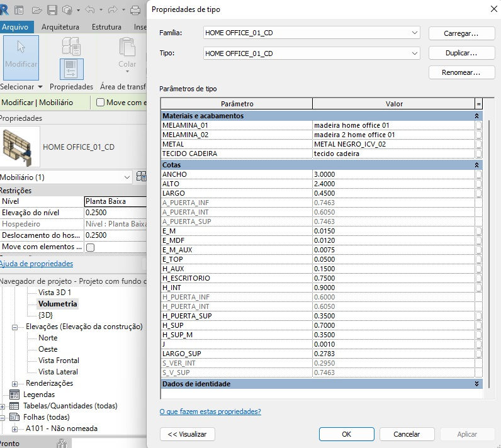Click the TECIDO CADEIRA material value
This screenshot has height=448, width=501.
pyautogui.click(x=393, y=154)
